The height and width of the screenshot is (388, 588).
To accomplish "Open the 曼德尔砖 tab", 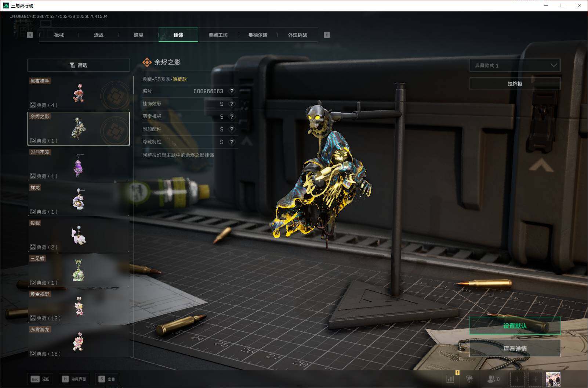I will 258,35.
